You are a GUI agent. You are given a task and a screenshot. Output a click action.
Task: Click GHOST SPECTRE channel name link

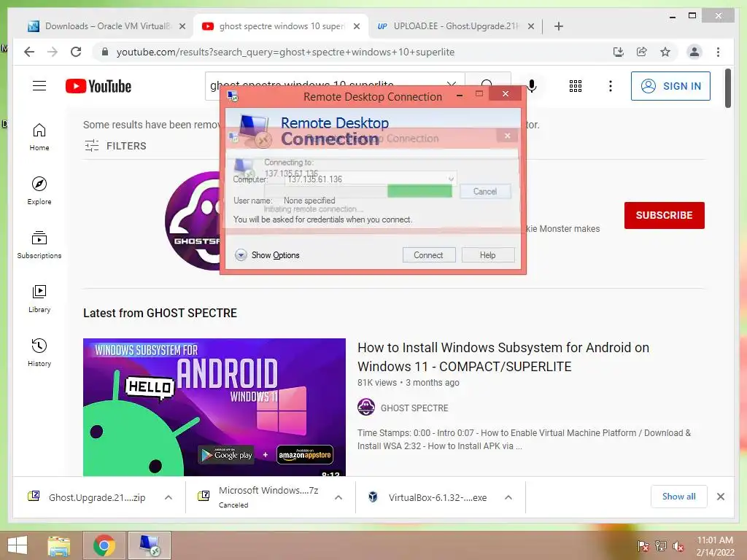click(414, 408)
